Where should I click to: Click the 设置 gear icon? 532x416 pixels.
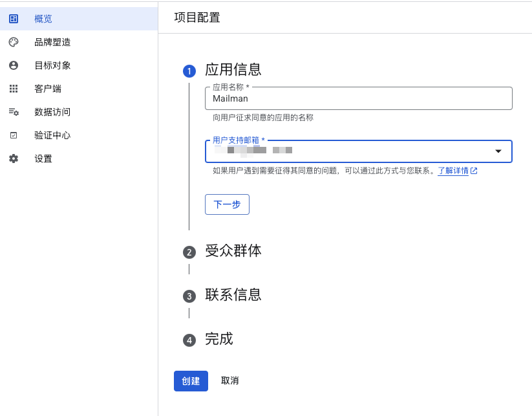tap(14, 159)
